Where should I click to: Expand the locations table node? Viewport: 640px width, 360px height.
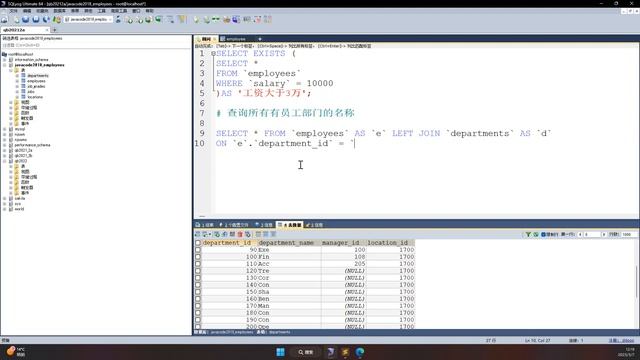17,97
